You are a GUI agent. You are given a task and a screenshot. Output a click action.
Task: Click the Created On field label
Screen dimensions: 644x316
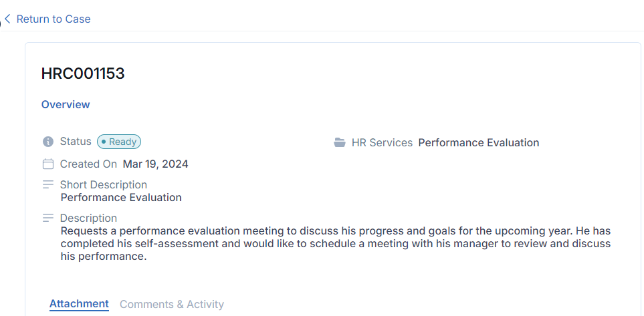[x=88, y=164]
